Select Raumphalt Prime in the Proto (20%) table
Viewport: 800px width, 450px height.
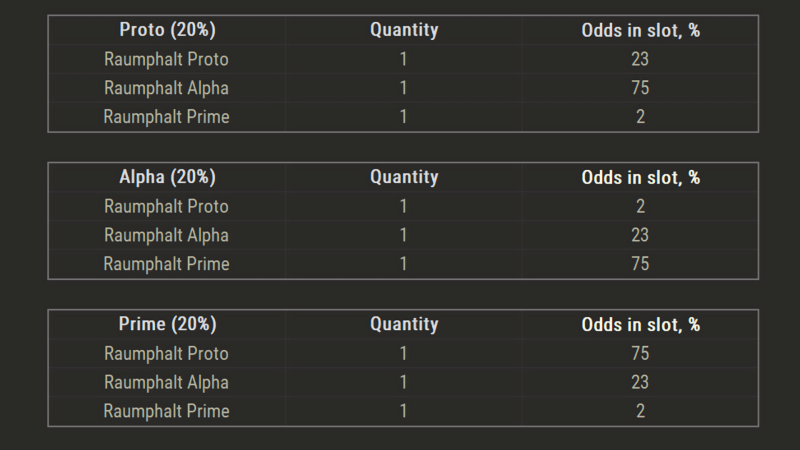[x=166, y=117]
